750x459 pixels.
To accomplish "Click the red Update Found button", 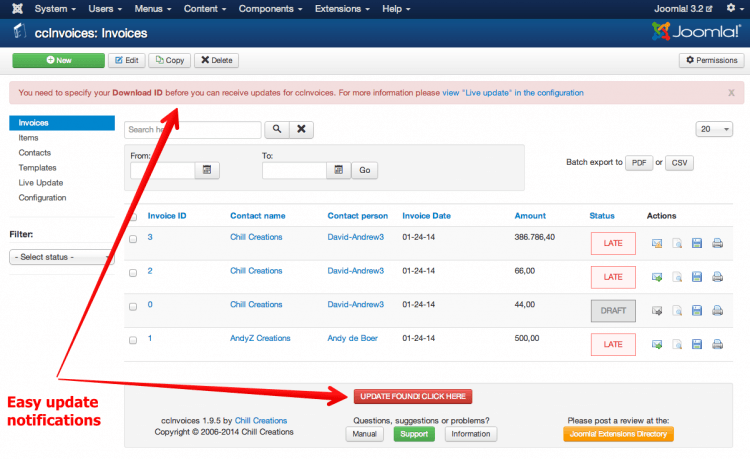I will pyautogui.click(x=412, y=396).
